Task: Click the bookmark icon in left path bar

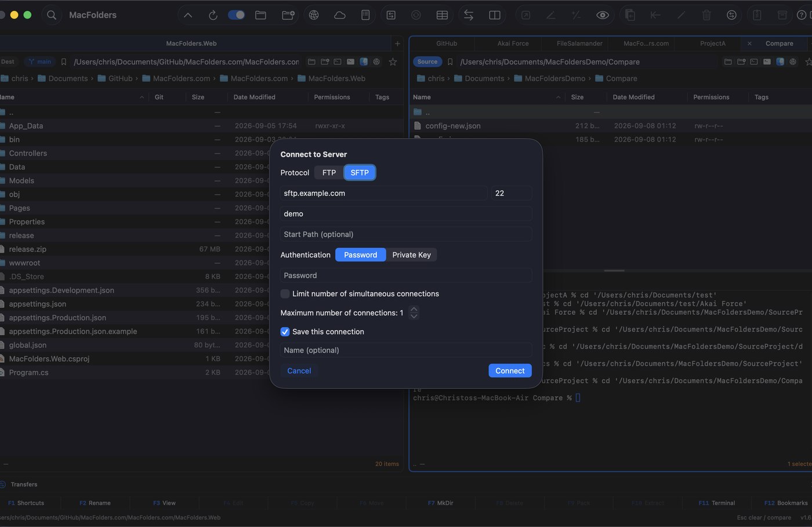Action: pyautogui.click(x=64, y=61)
